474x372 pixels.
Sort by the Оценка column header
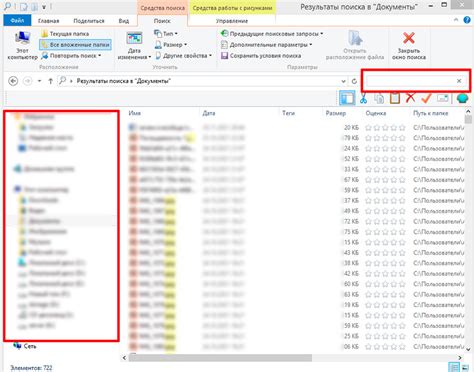tap(376, 113)
